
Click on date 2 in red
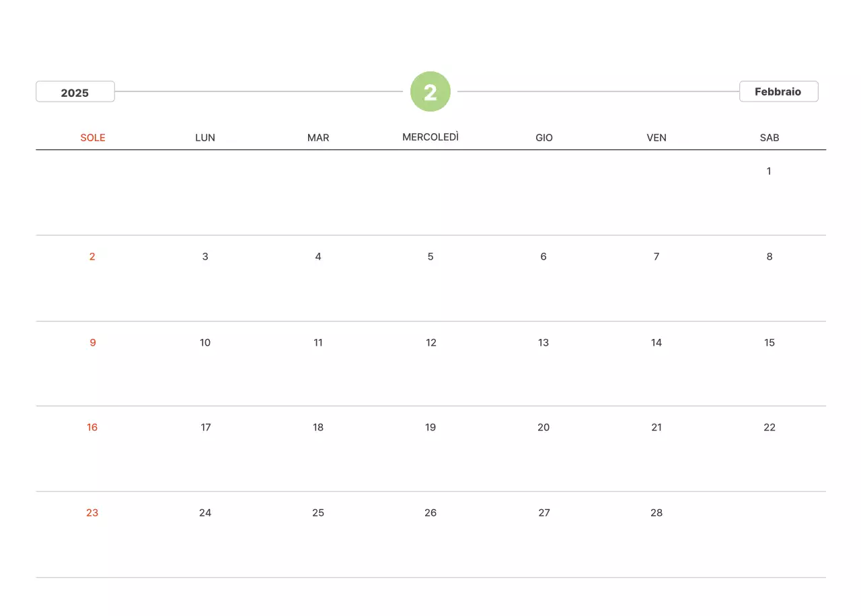pos(92,257)
